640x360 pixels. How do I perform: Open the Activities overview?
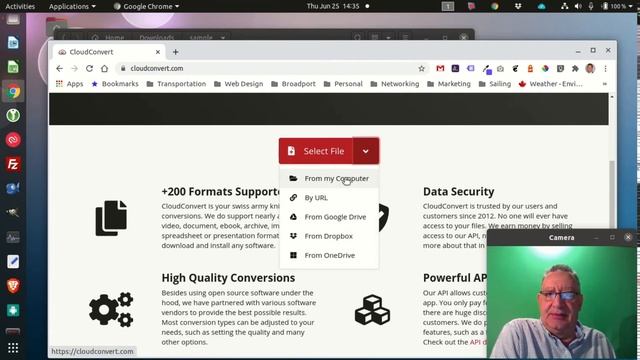click(x=20, y=6)
